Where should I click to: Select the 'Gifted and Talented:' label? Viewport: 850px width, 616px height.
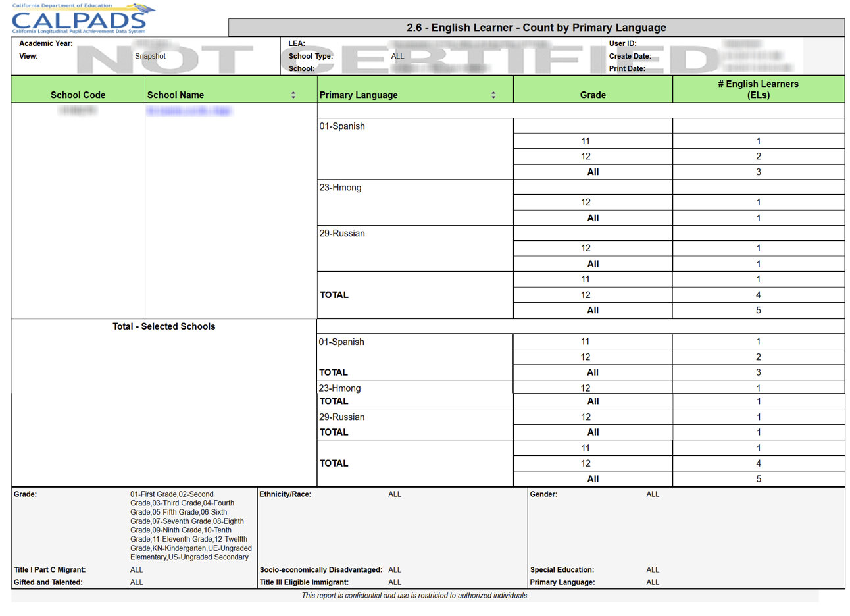(48, 582)
